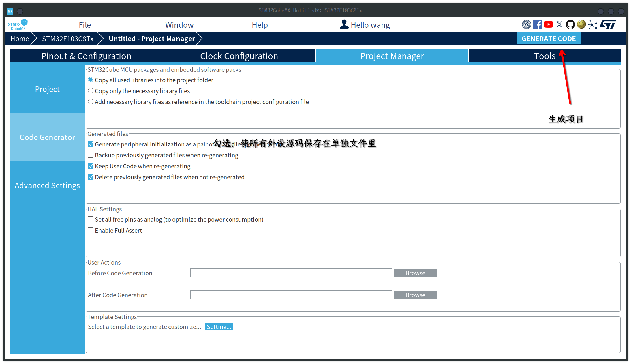Open the YouTube icon link
The width and height of the screenshot is (631, 364).
point(549,24)
